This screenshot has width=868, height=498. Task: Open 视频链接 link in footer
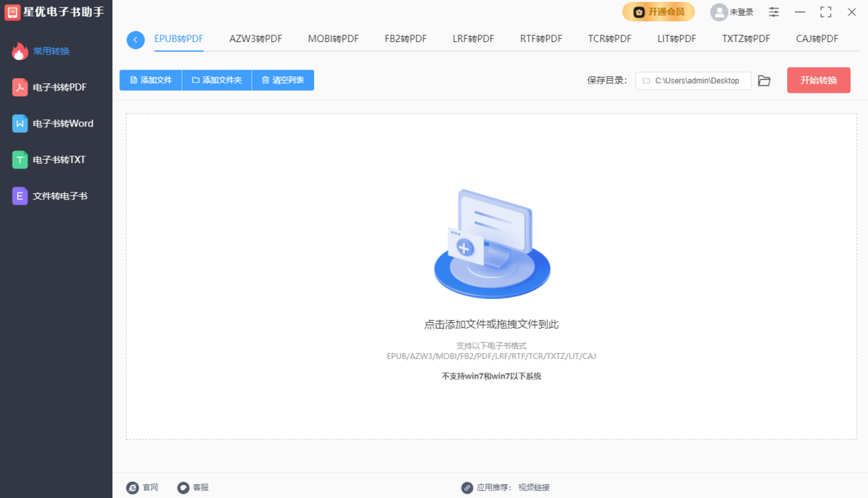point(534,488)
